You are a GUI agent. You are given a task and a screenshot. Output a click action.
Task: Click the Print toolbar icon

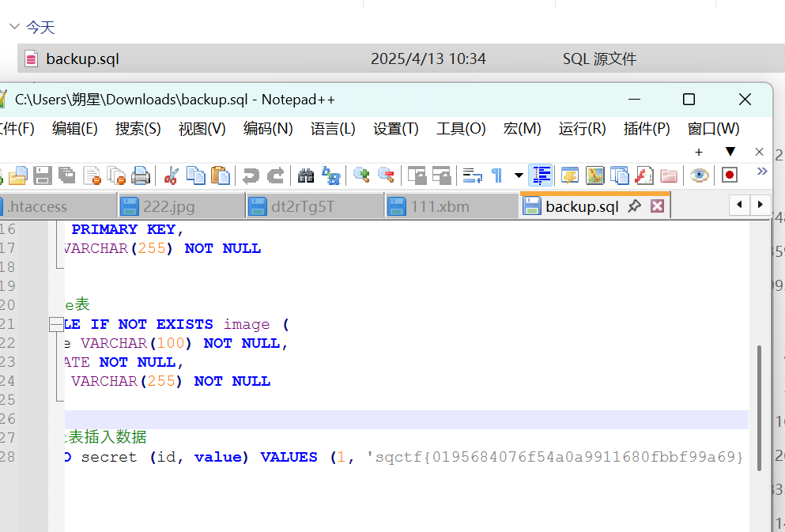pos(142,175)
